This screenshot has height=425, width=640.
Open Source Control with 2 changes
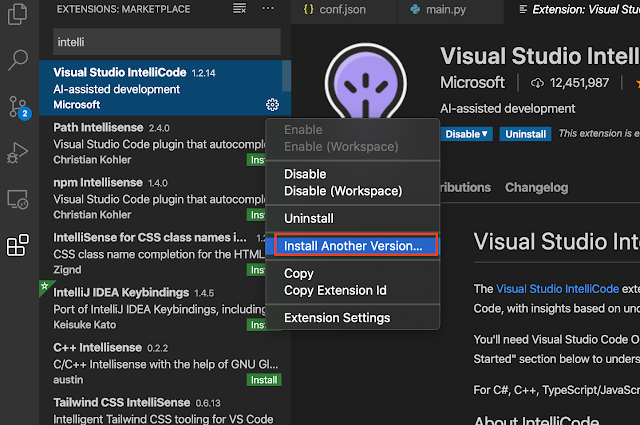click(x=19, y=107)
